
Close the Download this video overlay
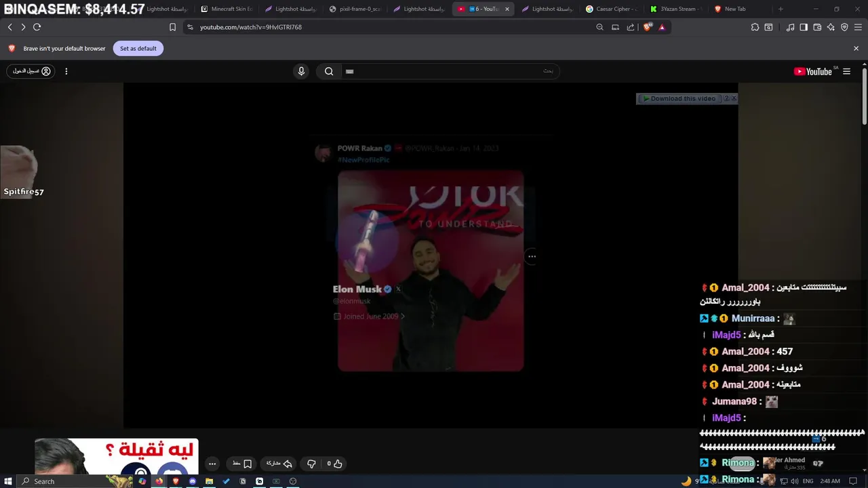click(x=734, y=98)
